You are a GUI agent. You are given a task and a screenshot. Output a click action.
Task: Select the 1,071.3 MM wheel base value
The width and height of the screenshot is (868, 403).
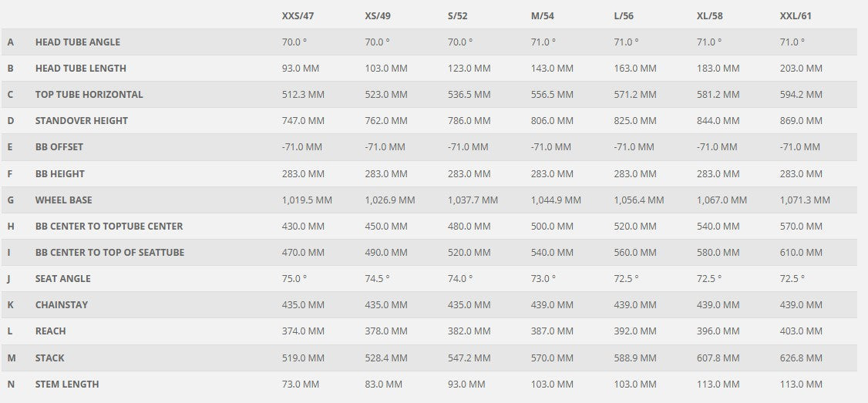pos(805,200)
